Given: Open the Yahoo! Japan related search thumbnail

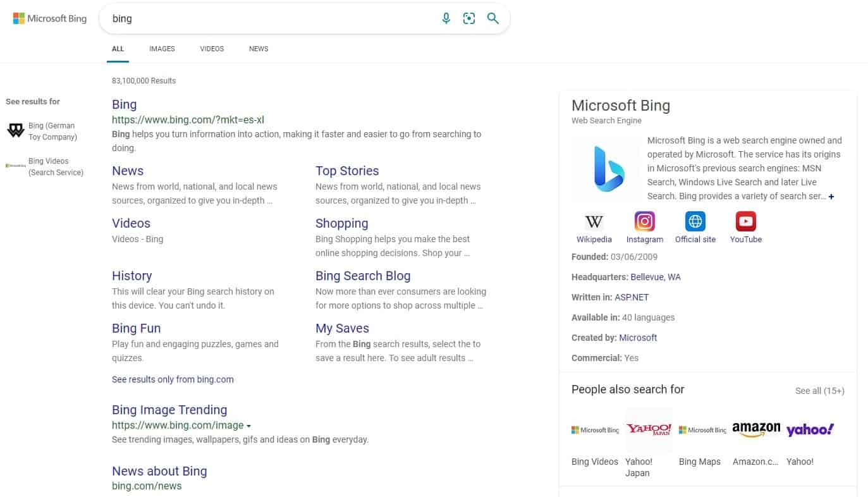Looking at the screenshot, I should point(649,430).
